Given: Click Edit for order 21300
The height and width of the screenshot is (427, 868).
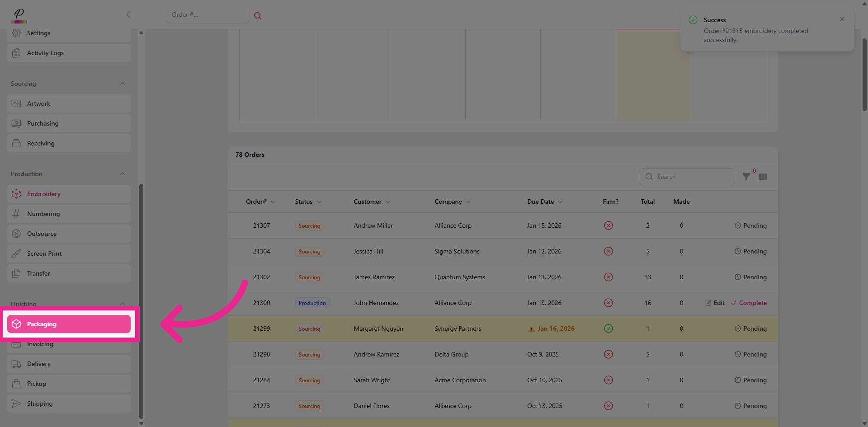Looking at the screenshot, I should click(x=715, y=303).
